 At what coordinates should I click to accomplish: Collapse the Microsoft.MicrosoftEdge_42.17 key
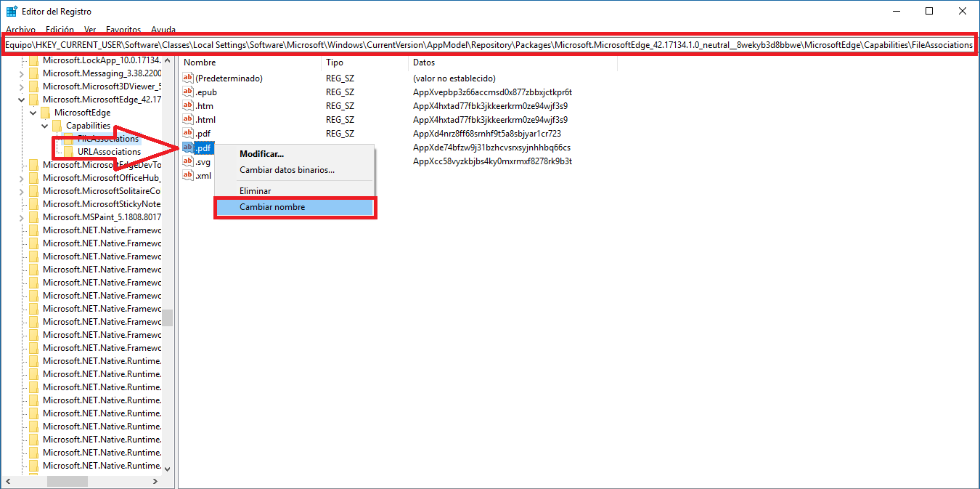click(x=21, y=100)
